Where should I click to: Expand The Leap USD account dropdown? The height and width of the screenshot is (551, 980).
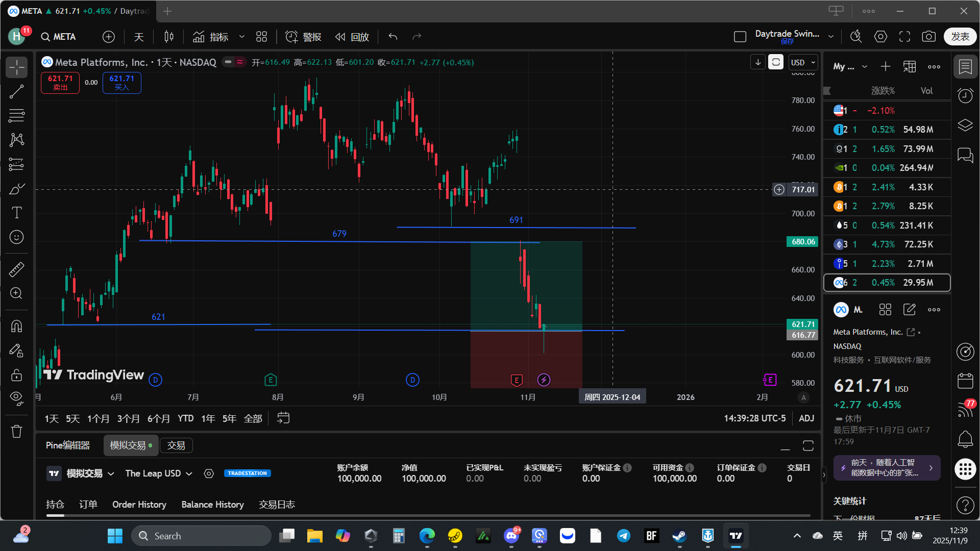[159, 473]
